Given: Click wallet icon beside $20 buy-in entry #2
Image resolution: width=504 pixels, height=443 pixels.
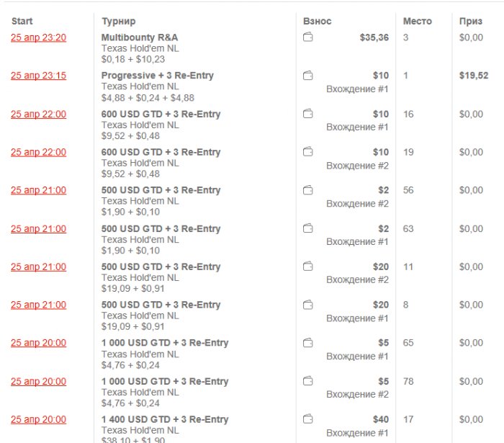Looking at the screenshot, I should click(307, 267).
